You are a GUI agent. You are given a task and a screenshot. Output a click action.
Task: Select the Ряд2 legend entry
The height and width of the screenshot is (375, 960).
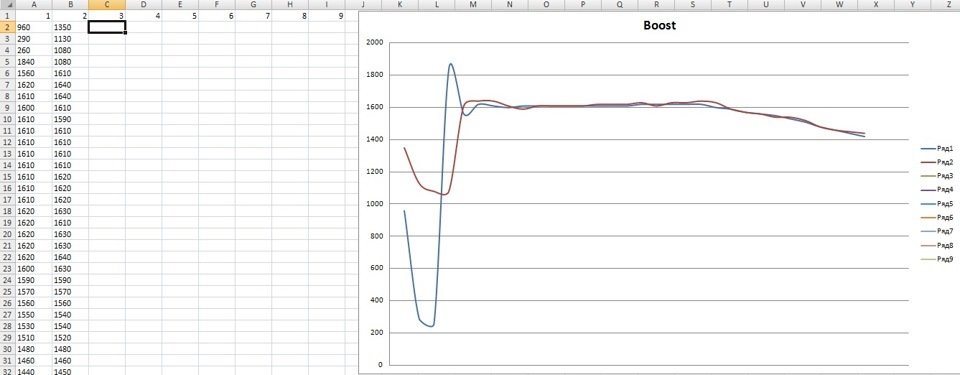coord(937,162)
